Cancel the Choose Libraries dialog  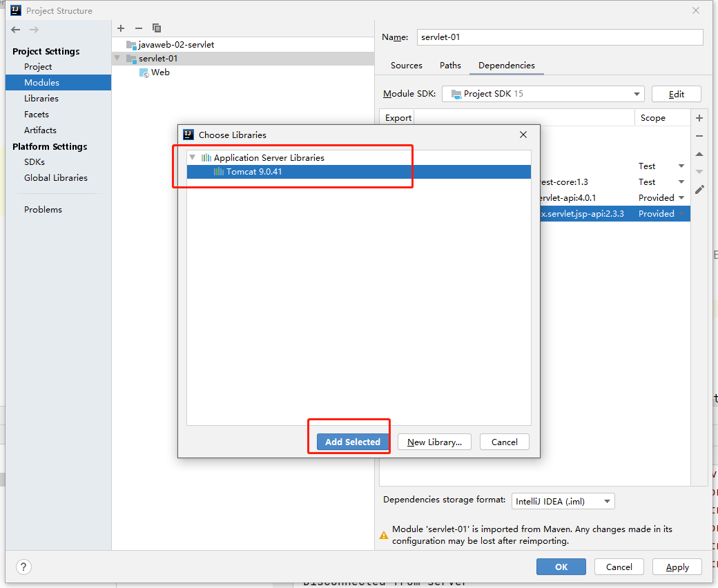pyautogui.click(x=504, y=442)
